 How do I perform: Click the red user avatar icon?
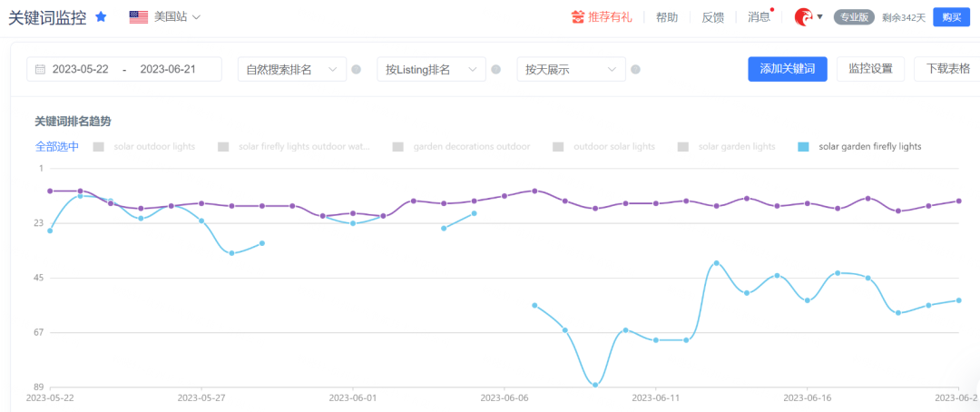point(803,17)
